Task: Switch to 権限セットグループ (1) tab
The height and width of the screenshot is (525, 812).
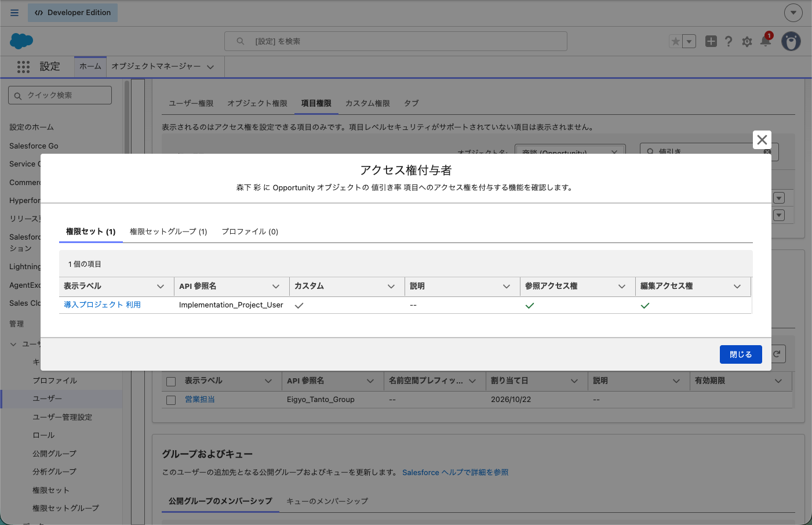Action: [x=168, y=231]
